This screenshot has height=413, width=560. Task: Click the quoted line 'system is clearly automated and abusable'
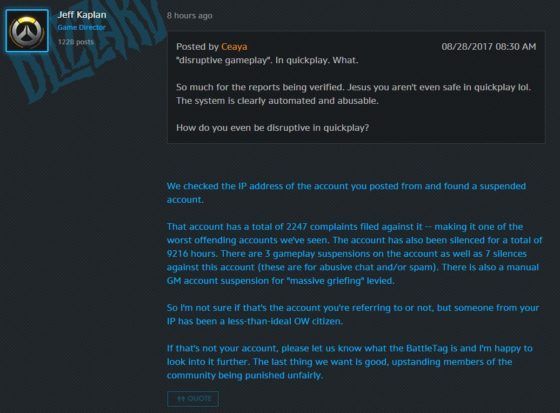click(277, 101)
